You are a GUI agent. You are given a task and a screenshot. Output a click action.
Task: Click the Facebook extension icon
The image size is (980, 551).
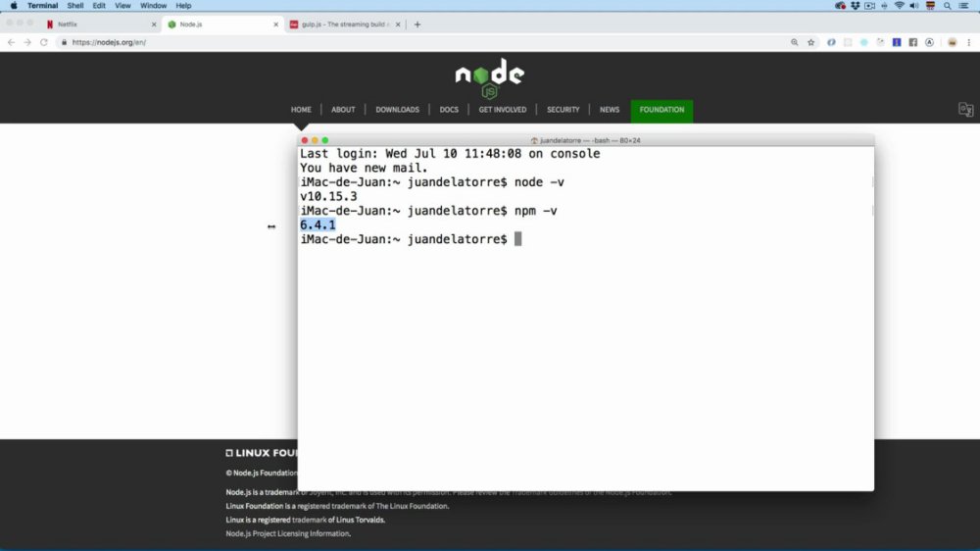pos(913,42)
